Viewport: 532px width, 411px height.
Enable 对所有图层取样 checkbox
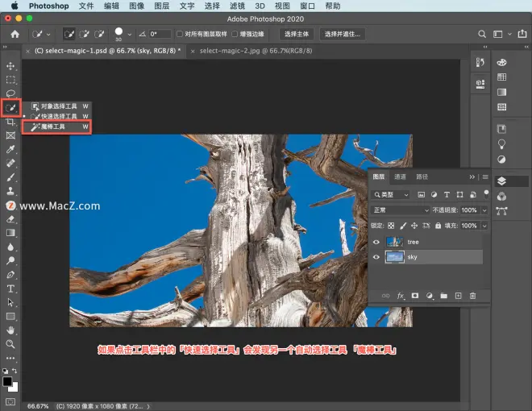[x=180, y=34]
